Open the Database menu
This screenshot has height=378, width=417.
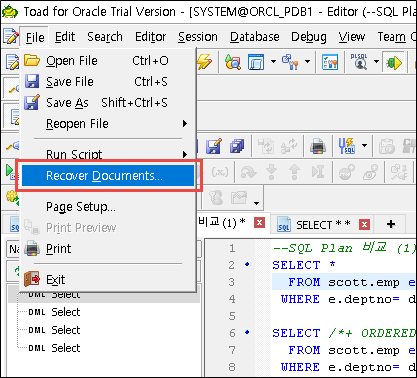(x=255, y=37)
